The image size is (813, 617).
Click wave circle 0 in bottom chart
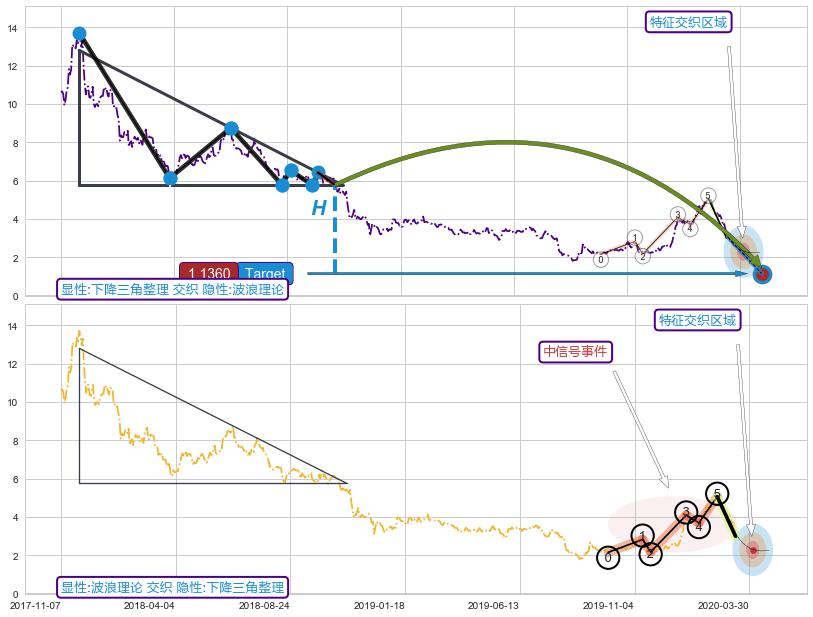click(608, 557)
